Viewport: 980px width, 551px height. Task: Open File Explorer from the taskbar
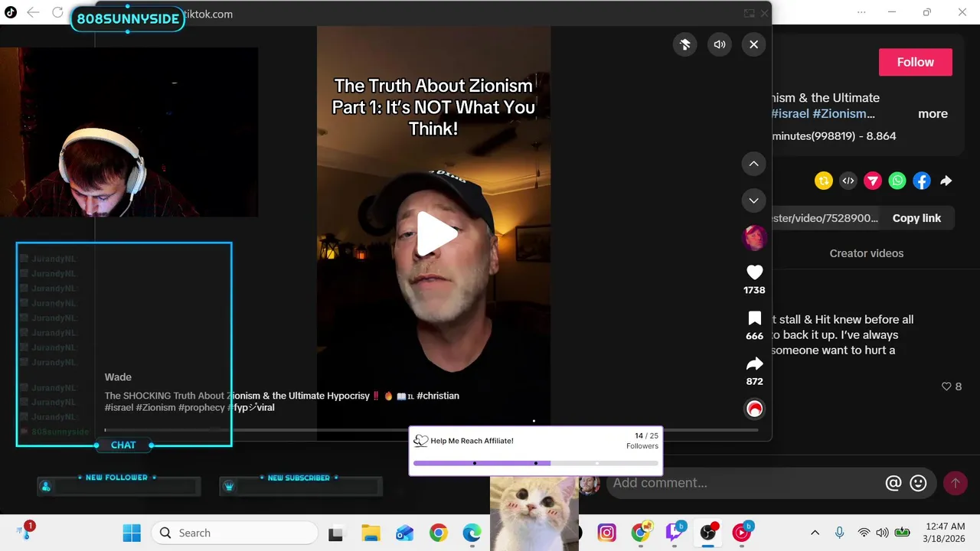[x=371, y=533]
